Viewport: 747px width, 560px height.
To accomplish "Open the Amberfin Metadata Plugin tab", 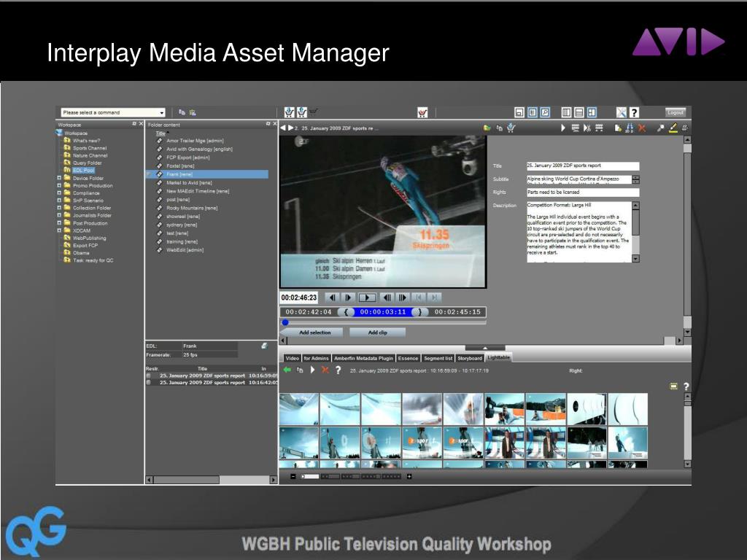I will click(363, 358).
